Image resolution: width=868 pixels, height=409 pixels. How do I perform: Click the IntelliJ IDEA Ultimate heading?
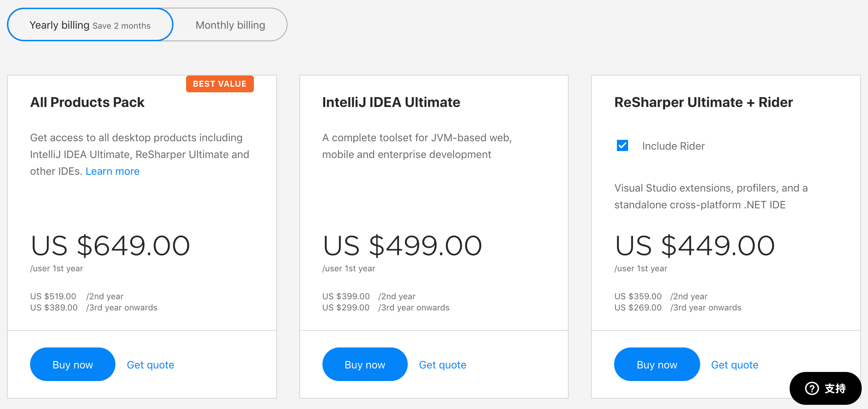pos(391,102)
